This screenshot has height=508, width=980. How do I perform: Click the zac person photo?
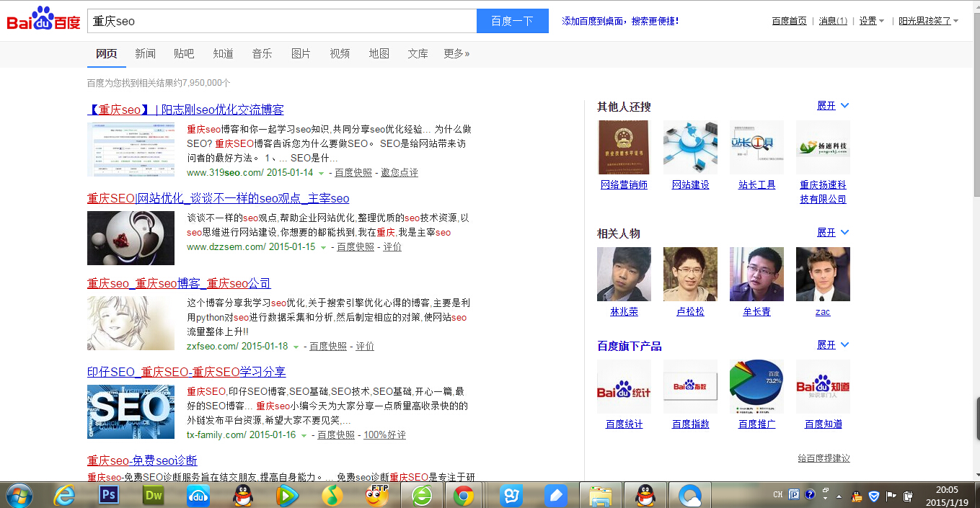pyautogui.click(x=823, y=274)
